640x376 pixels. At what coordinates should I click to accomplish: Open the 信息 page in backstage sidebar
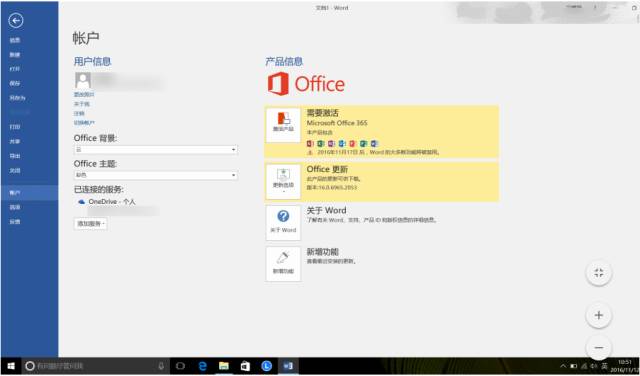click(x=15, y=40)
